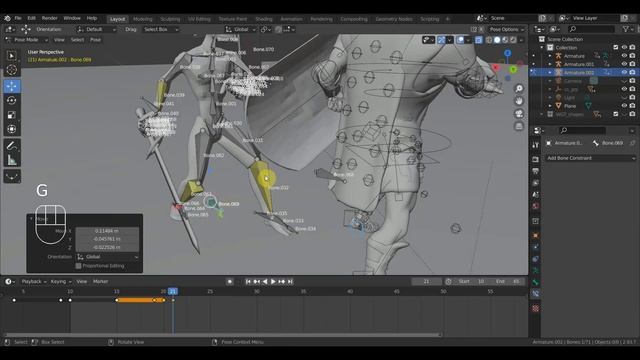
Task: Click the zoom magnifier viewport gizmo
Action: point(519,89)
